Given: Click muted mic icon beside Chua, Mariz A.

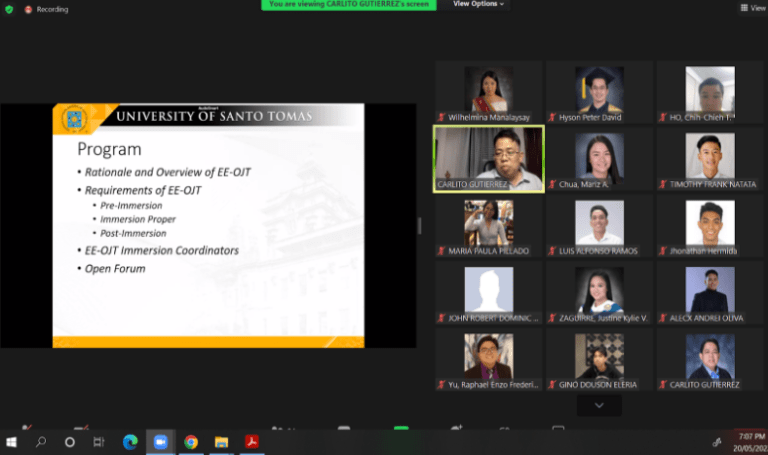Looking at the screenshot, I should coord(552,185).
